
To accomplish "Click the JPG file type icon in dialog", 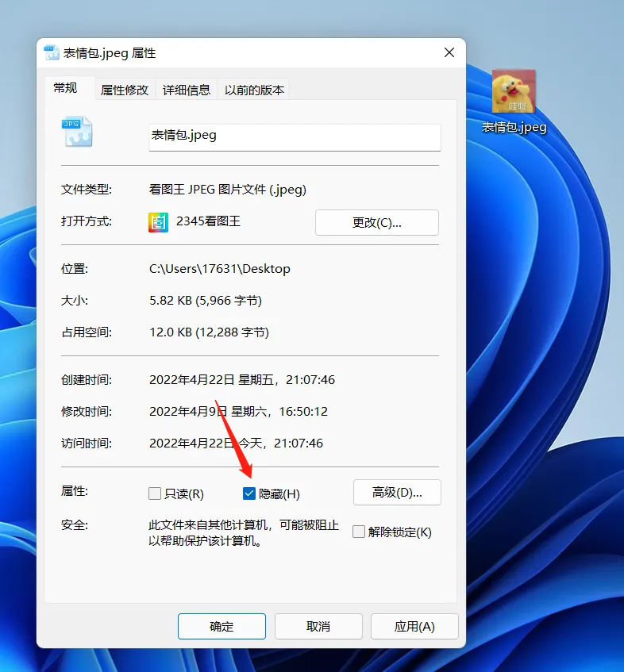I will 77,132.
